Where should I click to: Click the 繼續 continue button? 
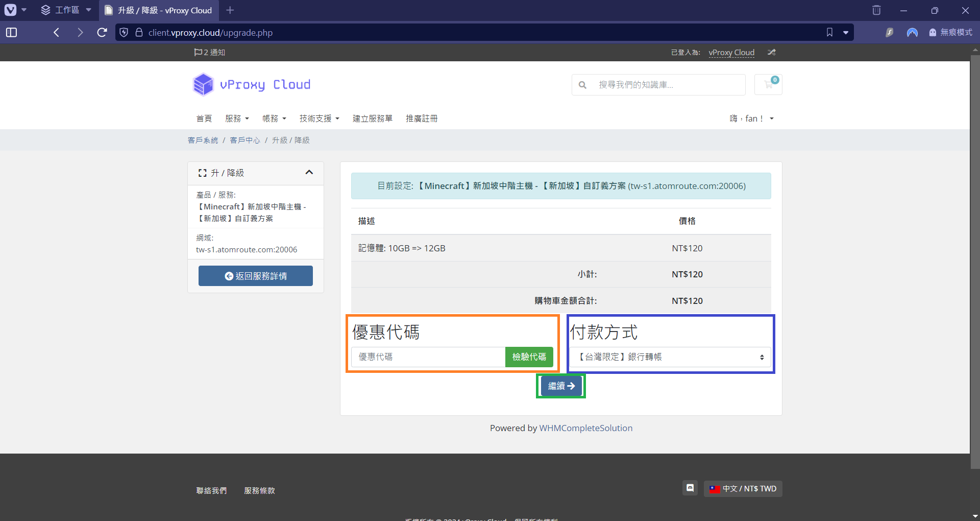point(561,386)
